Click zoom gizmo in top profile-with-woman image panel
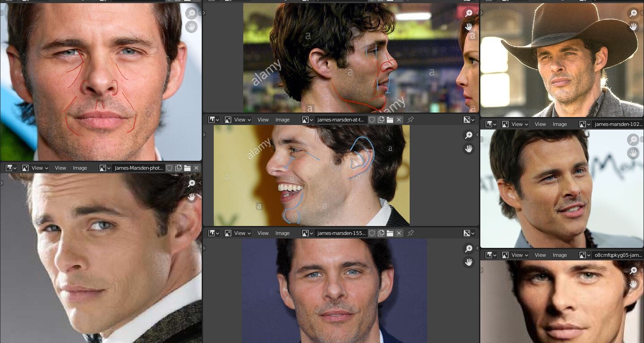This screenshot has width=644, height=343. coord(468,13)
